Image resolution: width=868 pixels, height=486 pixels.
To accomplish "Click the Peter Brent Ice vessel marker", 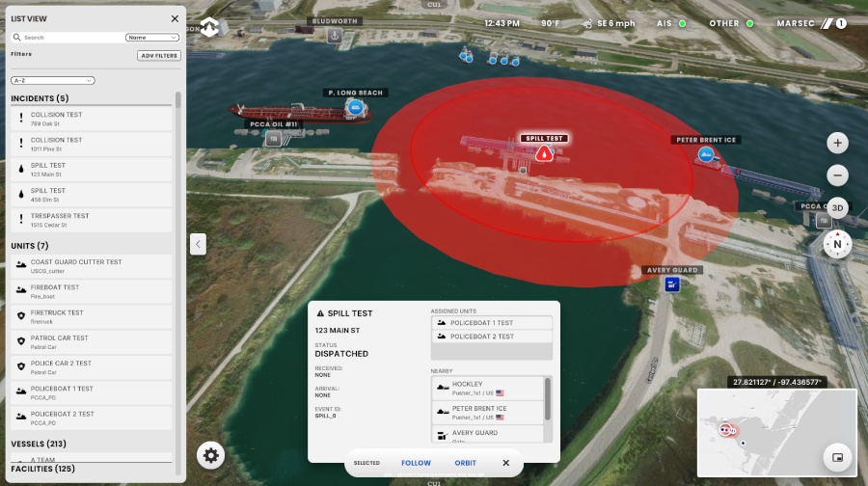I will pyautogui.click(x=705, y=155).
